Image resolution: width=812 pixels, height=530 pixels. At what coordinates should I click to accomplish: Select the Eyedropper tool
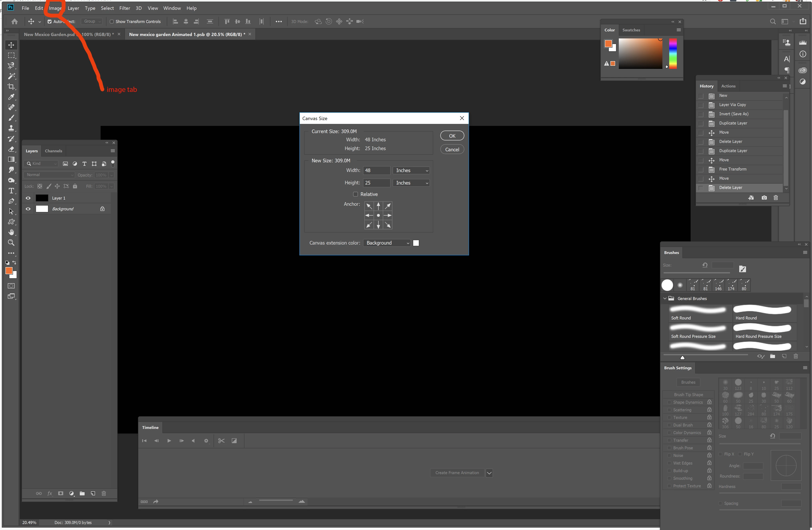tap(11, 97)
